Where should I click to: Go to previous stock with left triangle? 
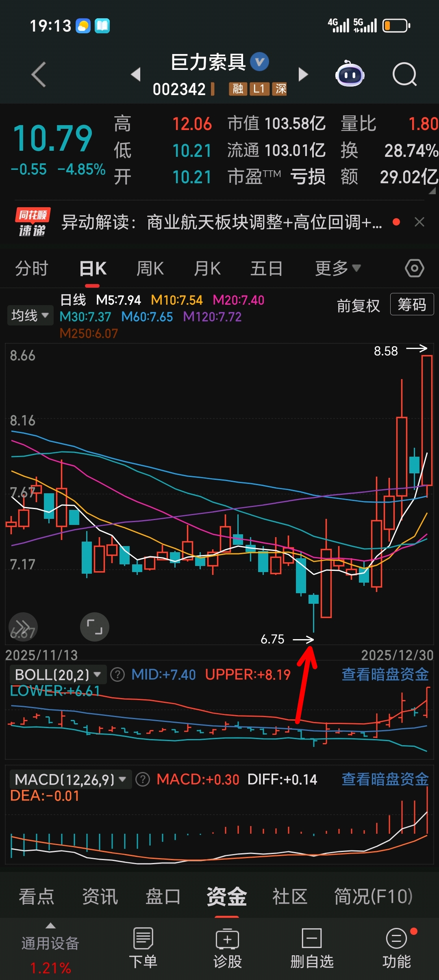136,74
